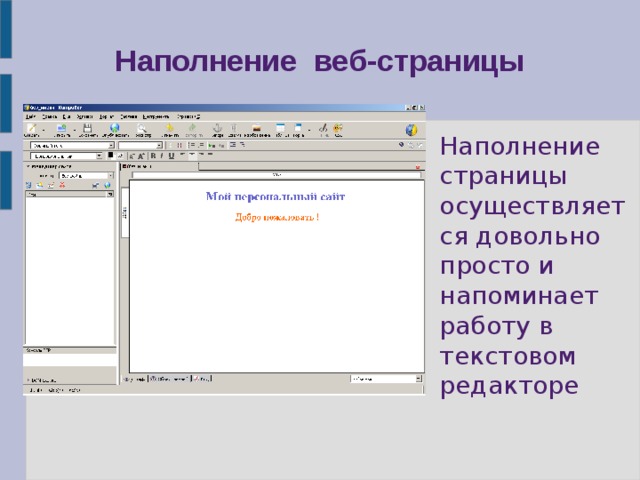Click the Table toolbar icon
Screen dimensions: 640x480
click(x=280, y=128)
